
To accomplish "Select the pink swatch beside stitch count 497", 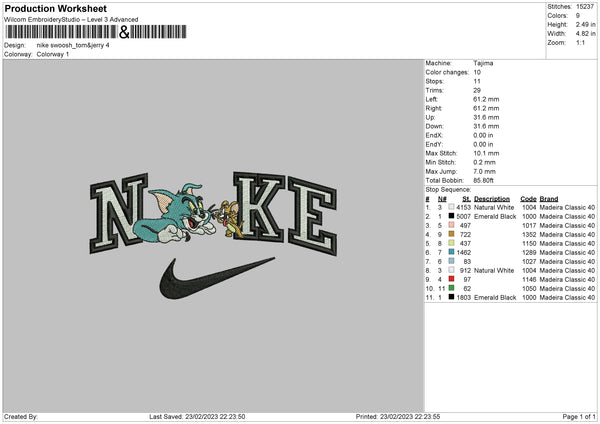I will pyautogui.click(x=451, y=225).
